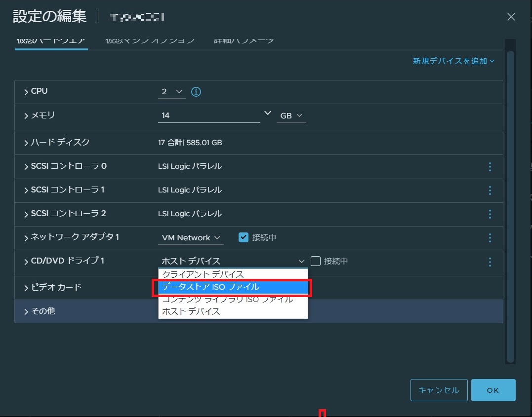532x417 pixels.
Task: Expand the ハード ディスク row
Action: coord(26,143)
